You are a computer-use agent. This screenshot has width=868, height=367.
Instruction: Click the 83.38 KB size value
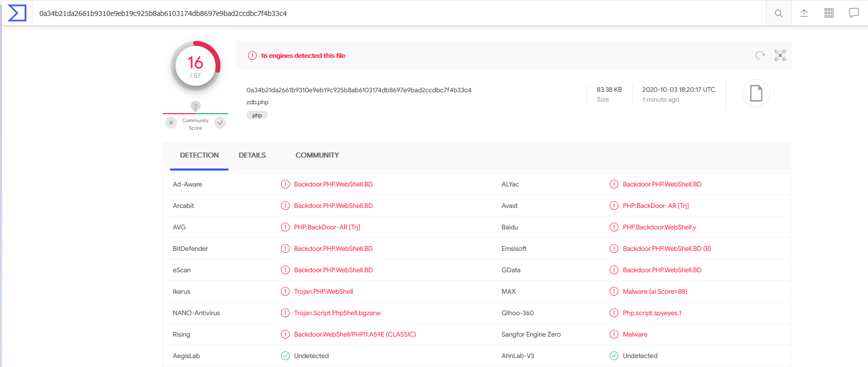(x=609, y=90)
